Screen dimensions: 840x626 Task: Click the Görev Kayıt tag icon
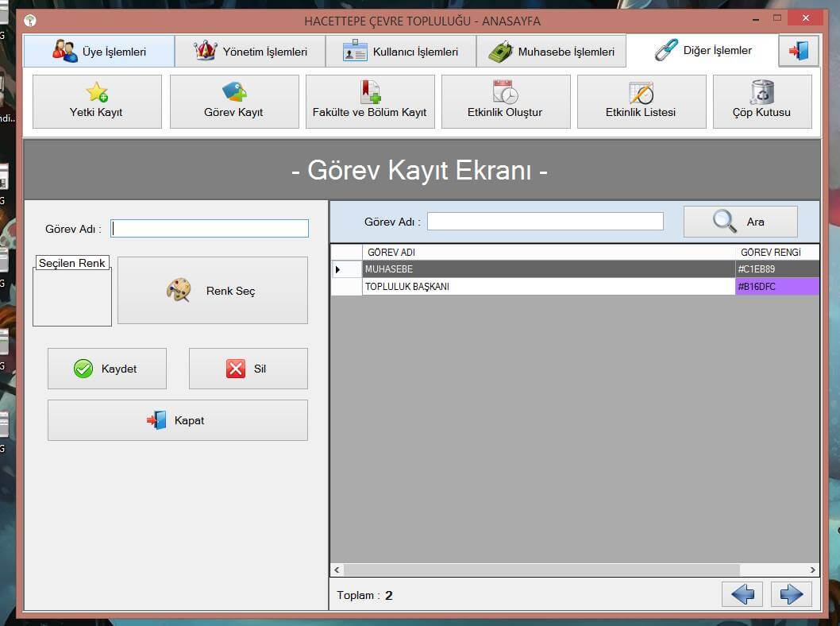coord(233,92)
